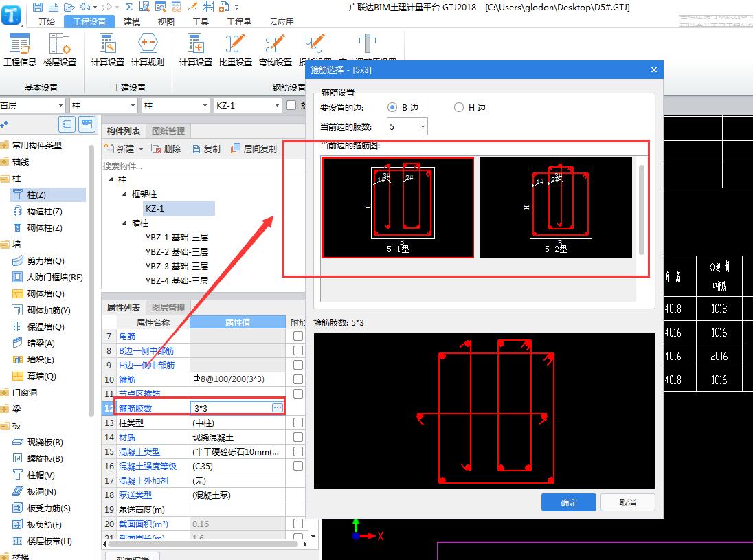Check 附加 box for 材质 row
Screen dimensions: 753x560
298,437
